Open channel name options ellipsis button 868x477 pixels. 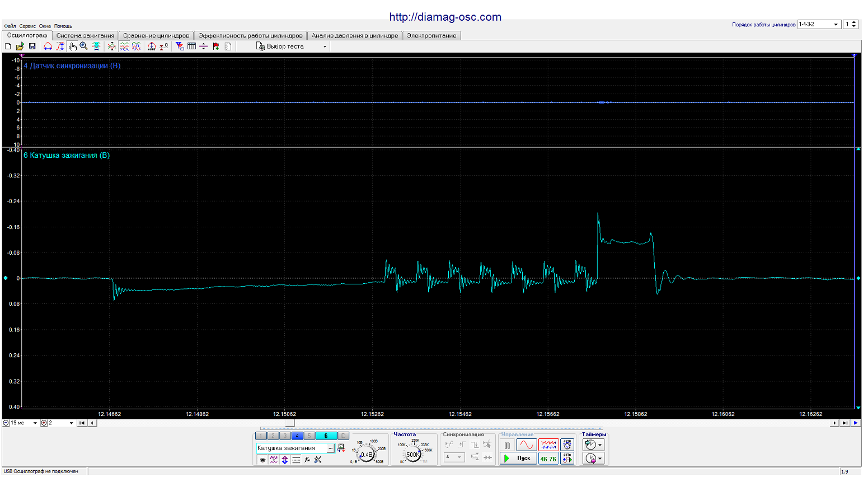[331, 448]
